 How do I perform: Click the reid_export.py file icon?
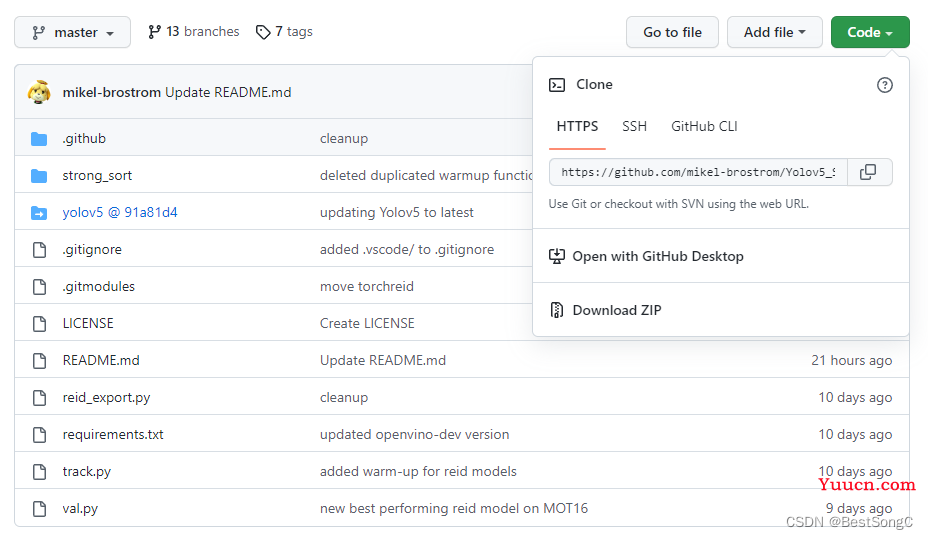tap(39, 398)
